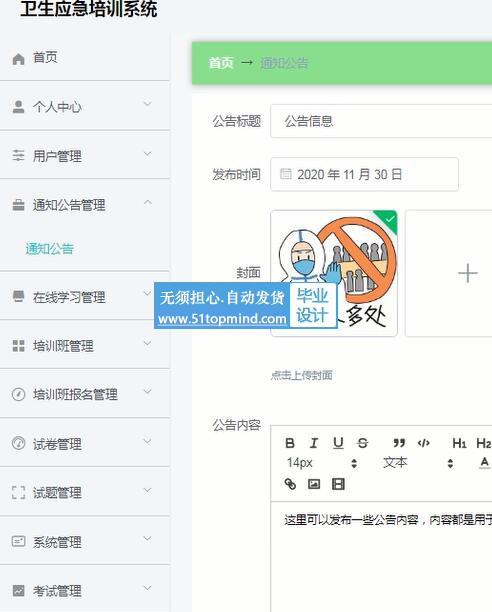Expand the 个人中心 sidebar menu
Viewport: 492px width, 612px height.
[85, 106]
